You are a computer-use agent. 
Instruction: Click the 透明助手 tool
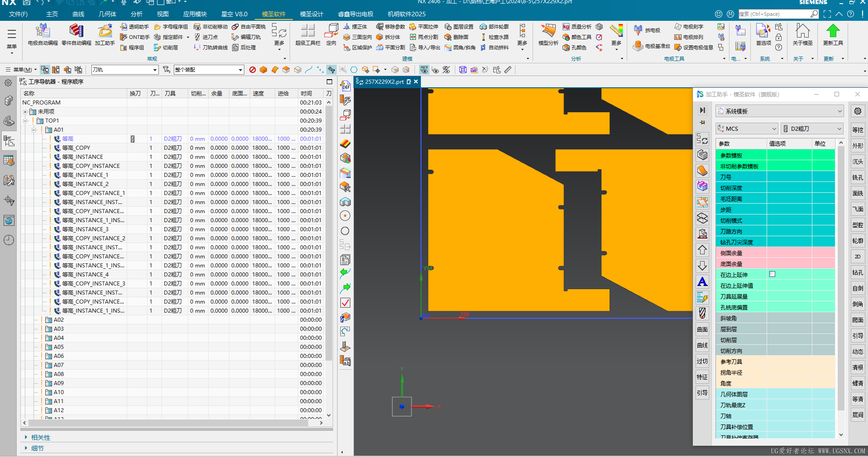point(134,27)
